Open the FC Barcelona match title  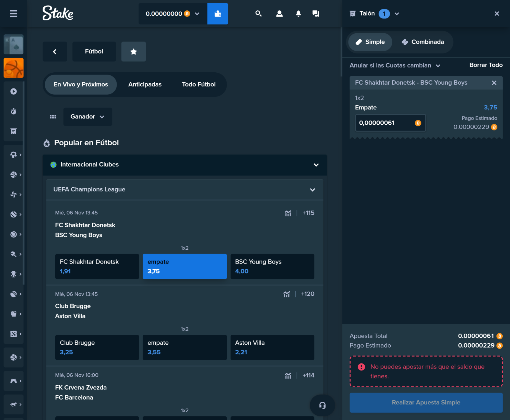[74, 398]
